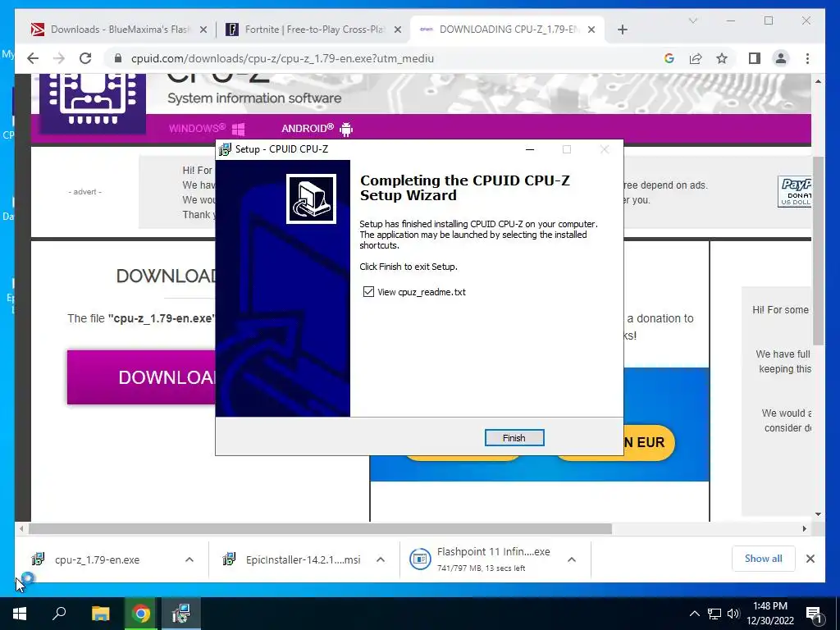Click Finish in CPU-Z setup wizard
This screenshot has width=840, height=630.
pos(514,438)
